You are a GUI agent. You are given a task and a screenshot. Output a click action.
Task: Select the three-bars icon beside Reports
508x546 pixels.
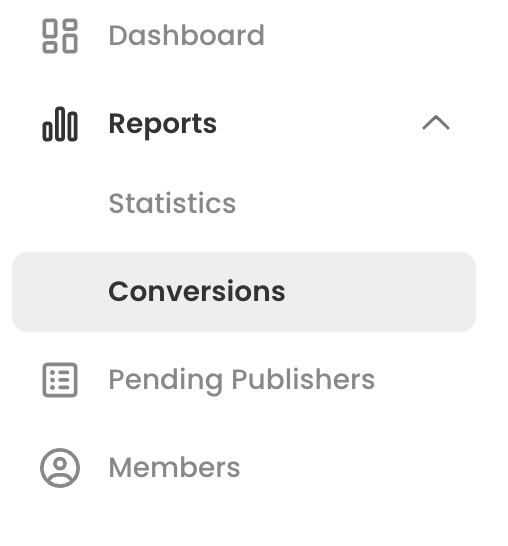[x=60, y=124]
